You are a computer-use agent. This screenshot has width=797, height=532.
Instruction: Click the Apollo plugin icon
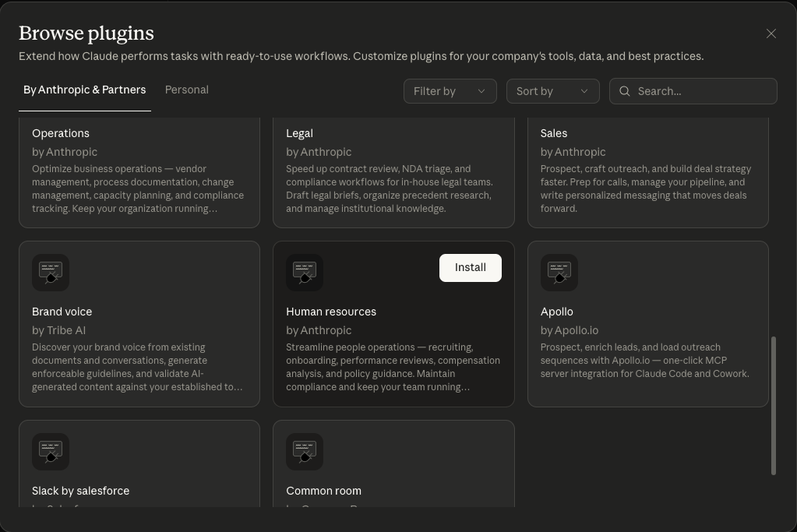pos(559,273)
